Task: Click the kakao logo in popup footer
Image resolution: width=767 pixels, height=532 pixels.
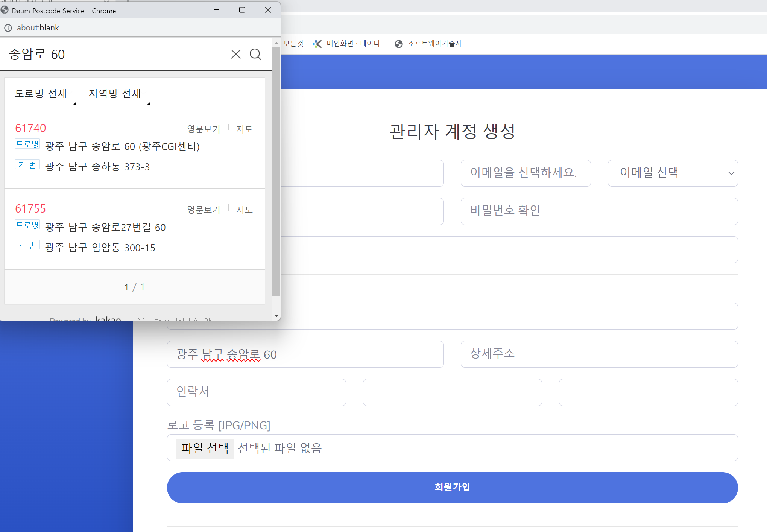Action: pyautogui.click(x=107, y=319)
